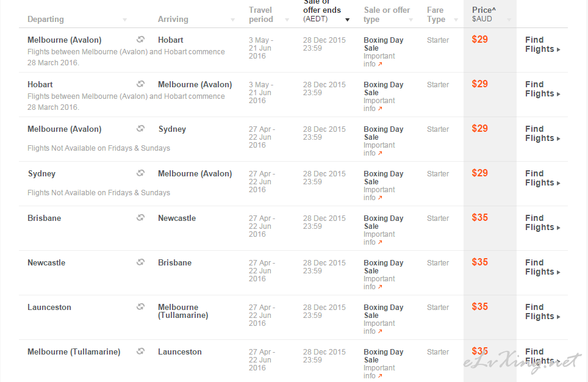Sort by Arriving column arrow
Screen dimensions: 588x382
point(232,20)
